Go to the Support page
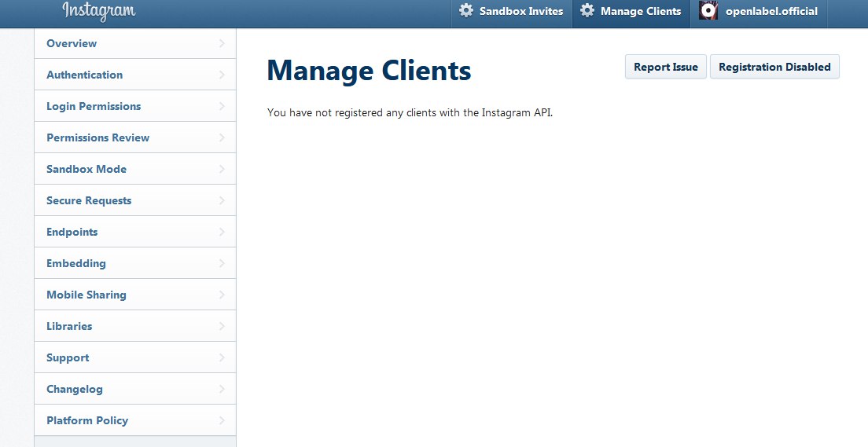Screen dimensions: 868x447 135,357
